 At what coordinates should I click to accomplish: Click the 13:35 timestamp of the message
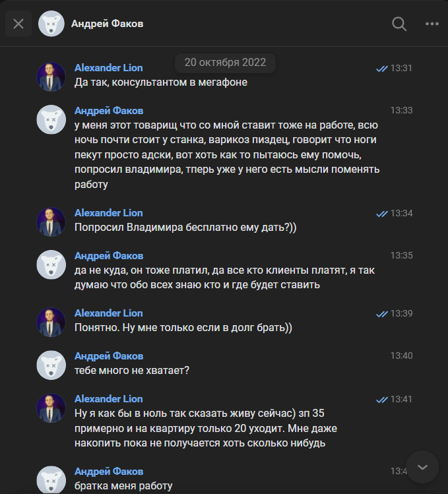click(401, 255)
